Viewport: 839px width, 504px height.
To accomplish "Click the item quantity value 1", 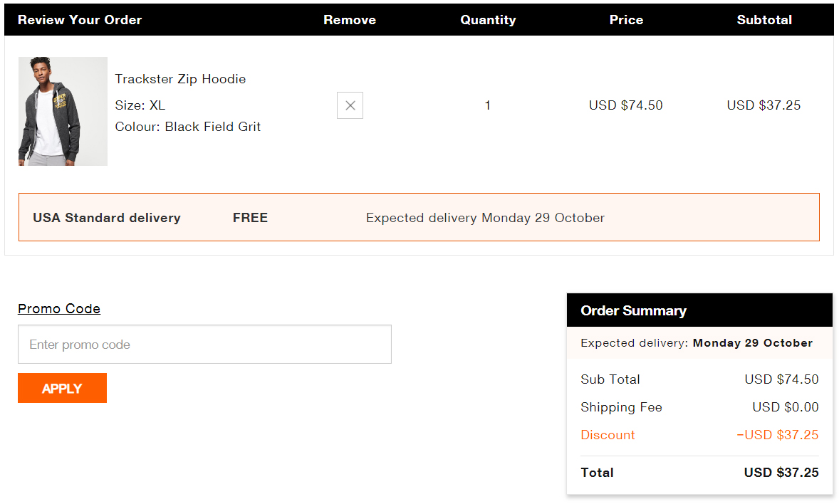I will click(487, 105).
